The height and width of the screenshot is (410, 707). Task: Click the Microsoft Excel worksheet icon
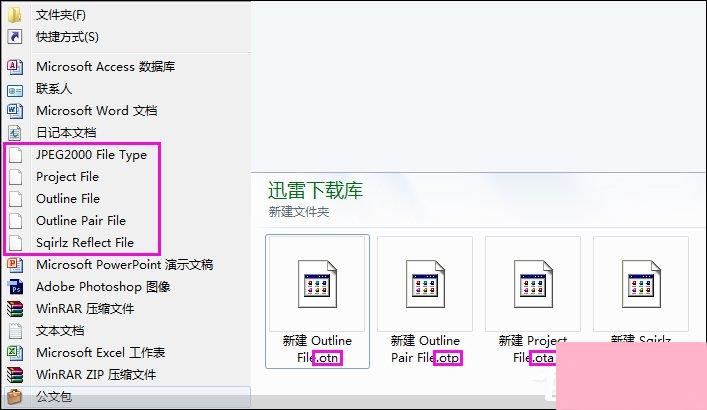15,353
